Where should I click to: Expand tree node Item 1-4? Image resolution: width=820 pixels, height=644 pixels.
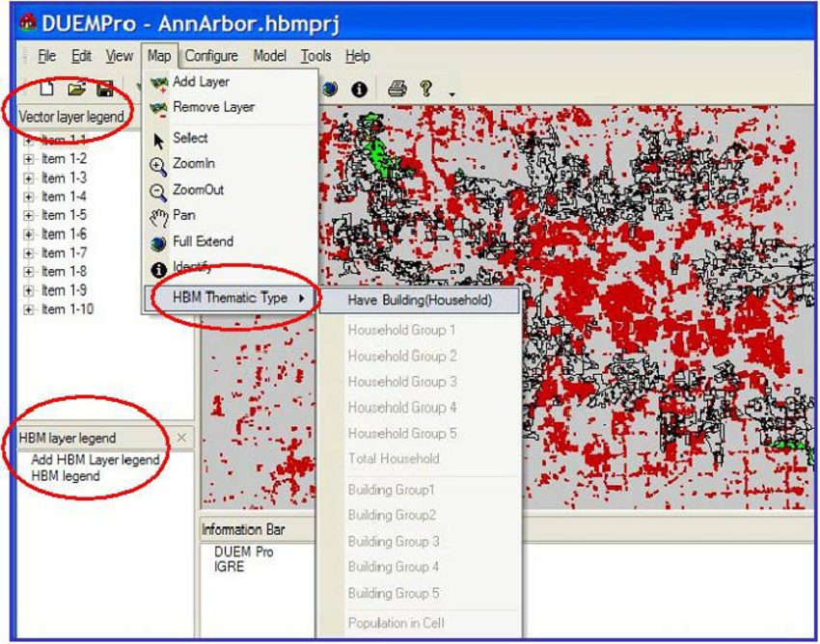29,197
